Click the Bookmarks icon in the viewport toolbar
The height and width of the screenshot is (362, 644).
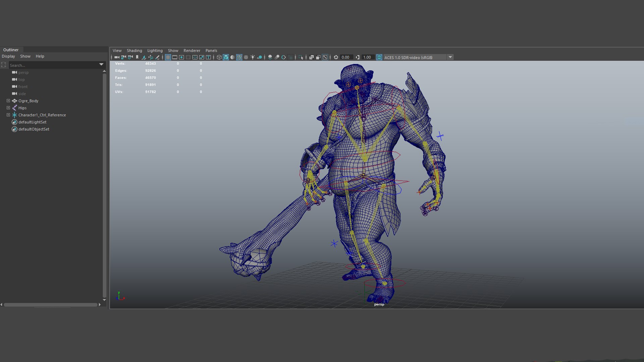[x=137, y=57]
